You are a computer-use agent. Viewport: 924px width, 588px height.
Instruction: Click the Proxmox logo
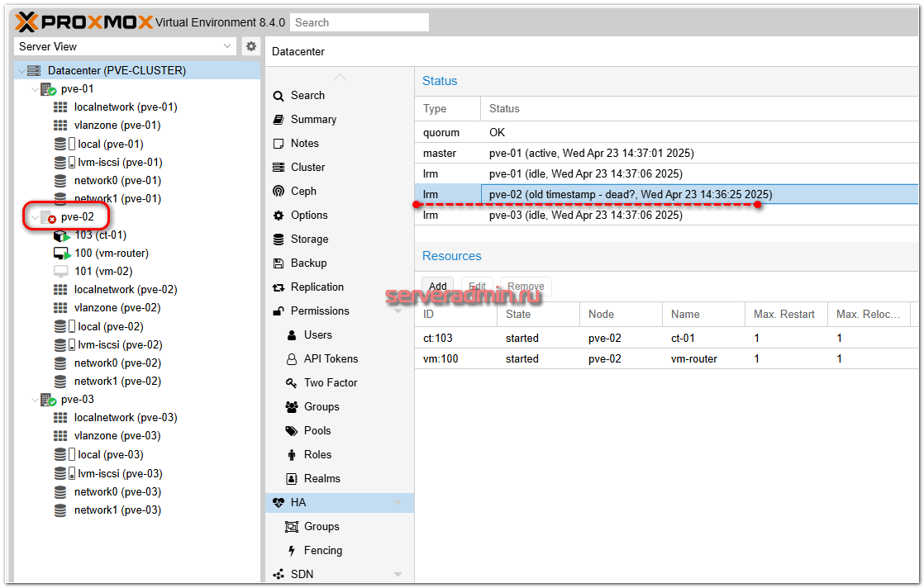(83, 22)
